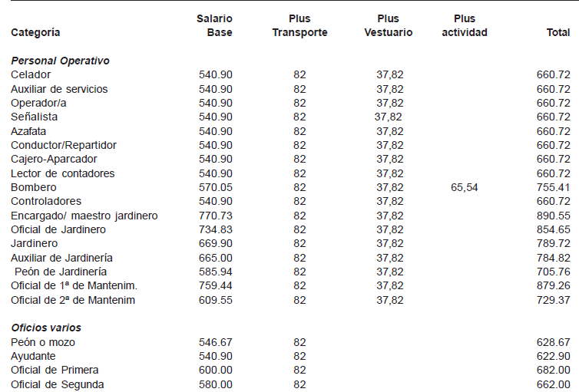
Task: Click the Total column header
Action: click(x=558, y=32)
